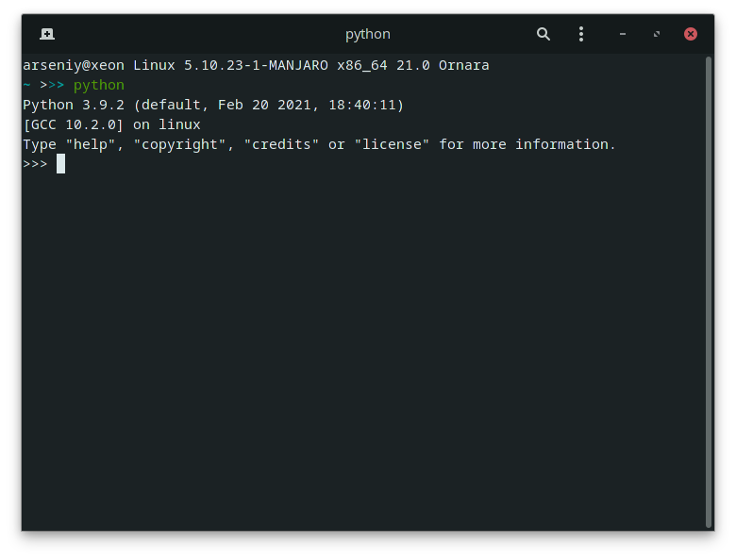Click the word "copyright" in the terminal

[180, 145]
